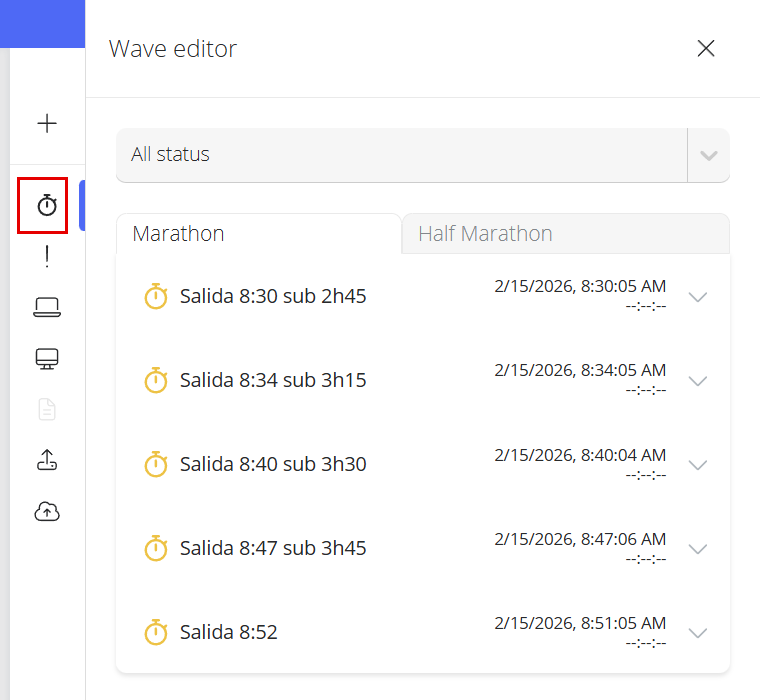Open the stopwatch wave editor sidebar icon
The image size is (760, 700).
(x=47, y=205)
